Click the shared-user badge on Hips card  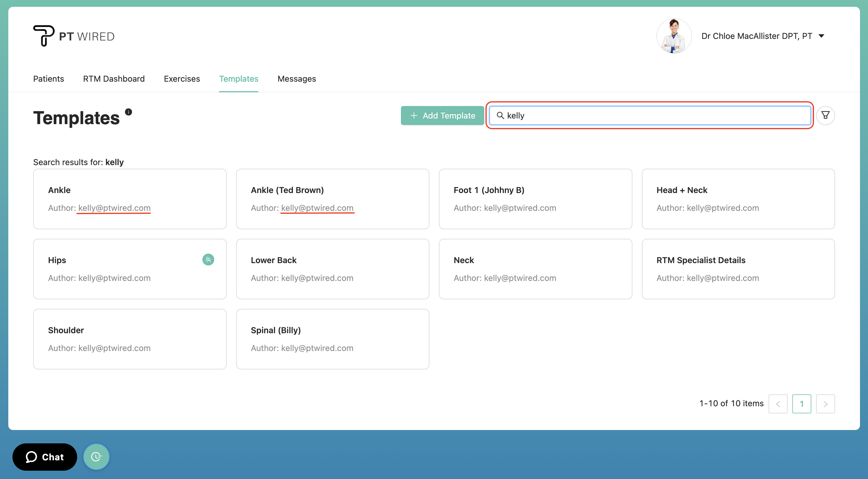point(208,260)
